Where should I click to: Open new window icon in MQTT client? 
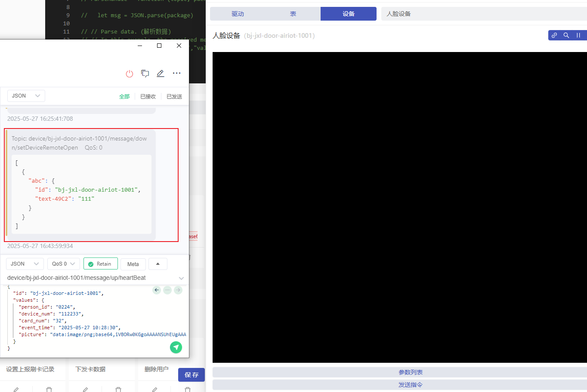pyautogui.click(x=145, y=73)
